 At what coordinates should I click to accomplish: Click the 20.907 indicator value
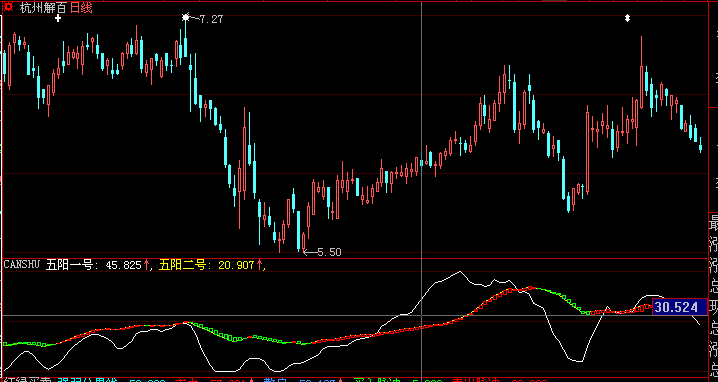[236, 265]
